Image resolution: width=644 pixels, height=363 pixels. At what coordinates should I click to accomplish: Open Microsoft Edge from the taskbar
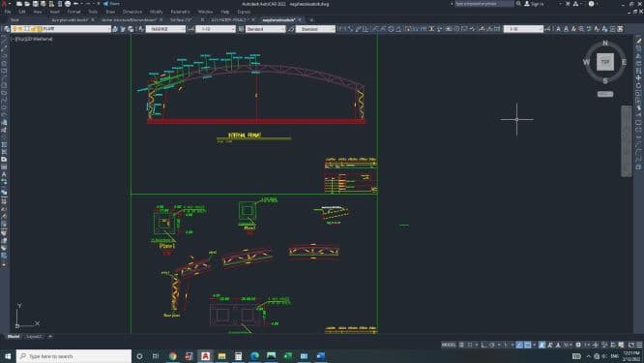(x=254, y=356)
